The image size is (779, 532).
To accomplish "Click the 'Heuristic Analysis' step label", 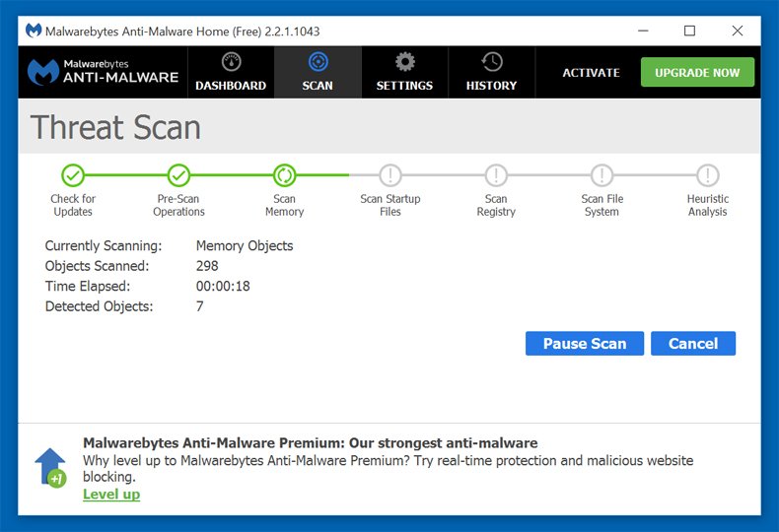I will point(708,205).
